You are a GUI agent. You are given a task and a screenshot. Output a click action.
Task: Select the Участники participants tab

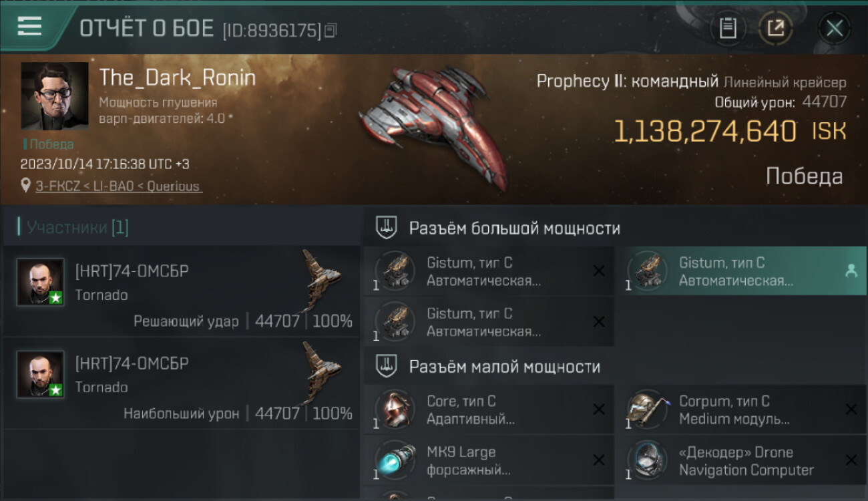click(77, 228)
